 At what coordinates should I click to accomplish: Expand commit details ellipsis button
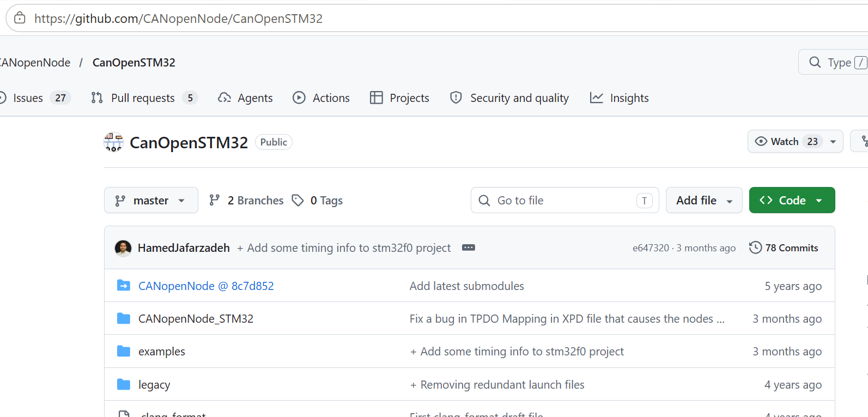click(469, 247)
